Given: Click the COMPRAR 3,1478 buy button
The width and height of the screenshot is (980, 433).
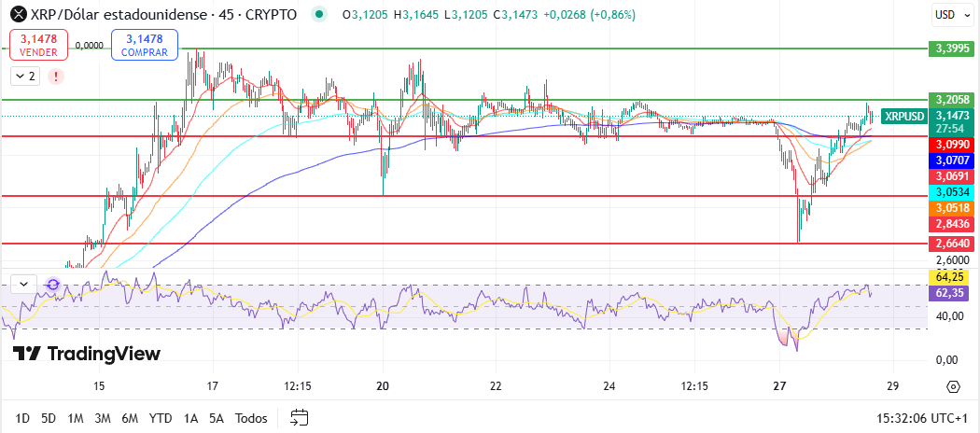Looking at the screenshot, I should tap(145, 45).
